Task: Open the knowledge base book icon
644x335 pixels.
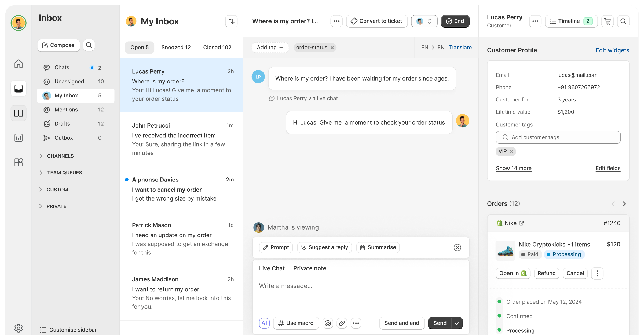Action: click(18, 113)
